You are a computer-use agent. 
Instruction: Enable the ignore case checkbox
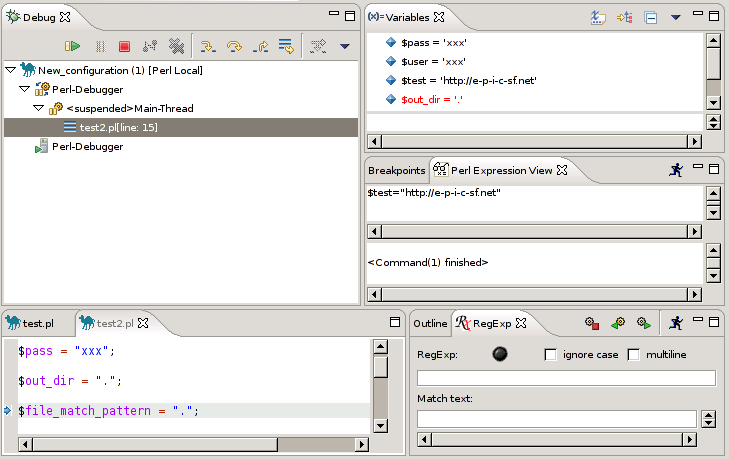pyautogui.click(x=550, y=355)
